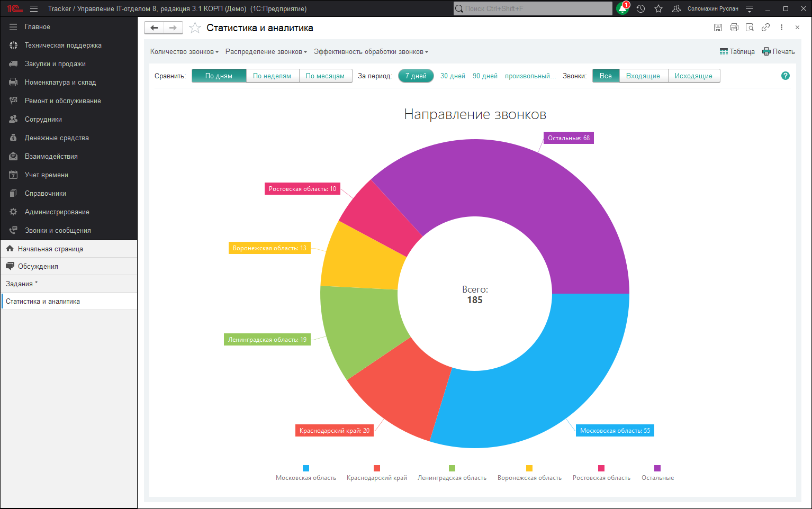The height and width of the screenshot is (509, 812).
Task: Toggle Московская область legend color swatch
Action: (306, 468)
